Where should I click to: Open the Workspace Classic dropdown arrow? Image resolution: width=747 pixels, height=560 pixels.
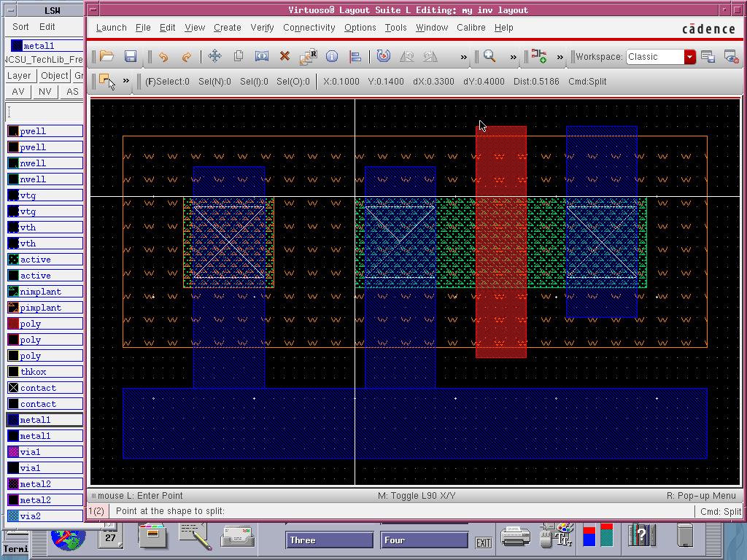coord(689,57)
